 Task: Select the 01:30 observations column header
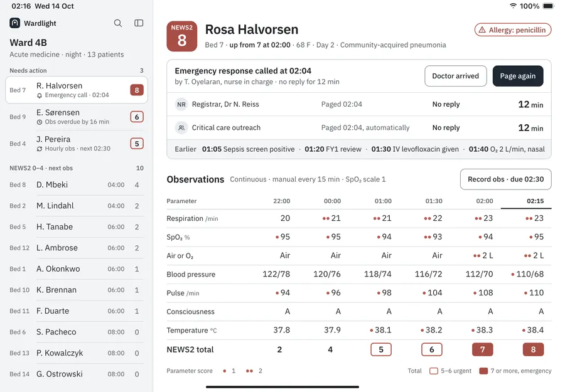(x=434, y=201)
